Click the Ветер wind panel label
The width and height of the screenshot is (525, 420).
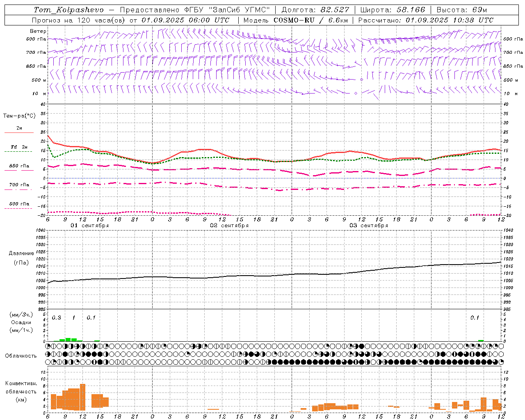tap(38, 31)
